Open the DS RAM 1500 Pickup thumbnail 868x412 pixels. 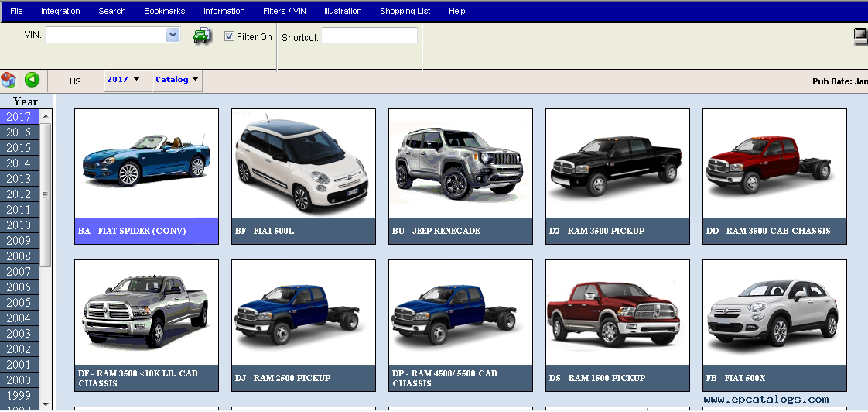coord(618,313)
